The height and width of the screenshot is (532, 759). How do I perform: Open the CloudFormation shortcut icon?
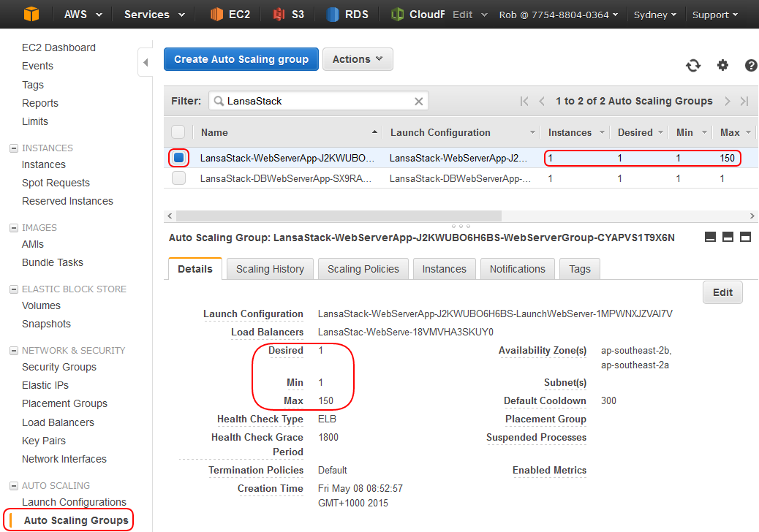[x=397, y=15]
